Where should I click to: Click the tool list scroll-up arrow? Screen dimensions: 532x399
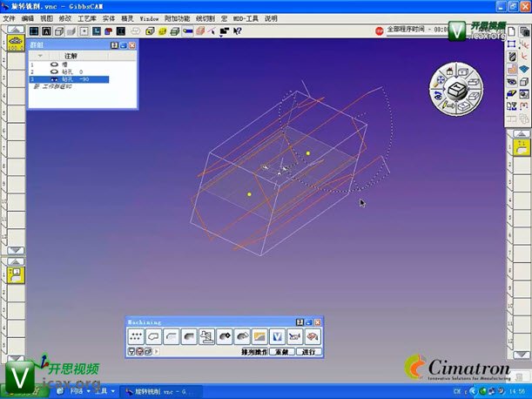point(16,30)
